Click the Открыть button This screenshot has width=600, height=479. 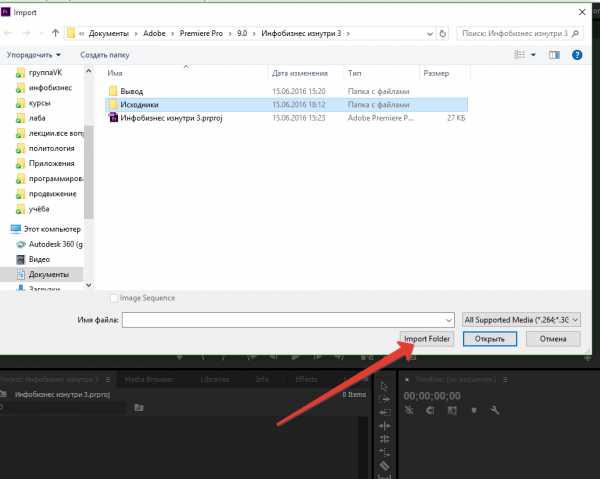[x=489, y=339]
